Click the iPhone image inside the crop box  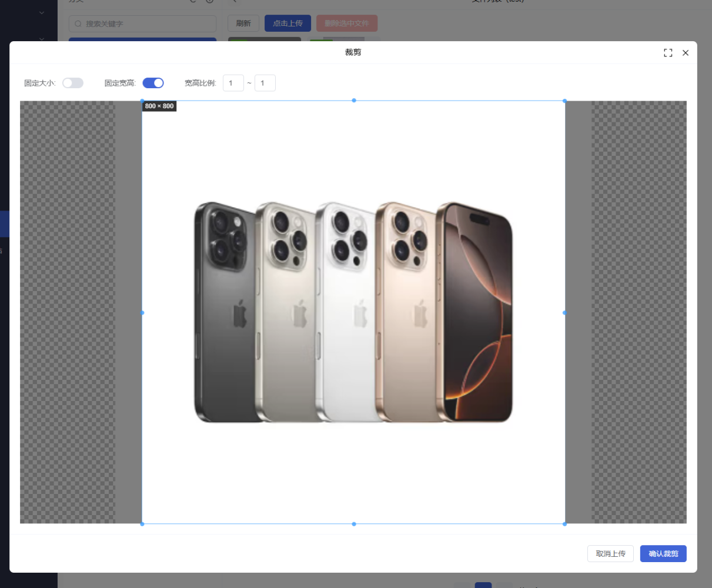click(353, 312)
